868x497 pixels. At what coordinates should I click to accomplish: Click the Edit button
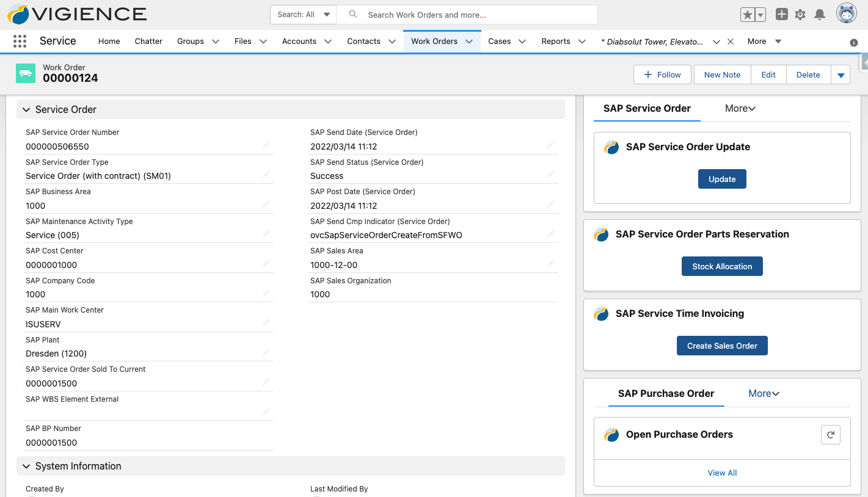point(768,75)
